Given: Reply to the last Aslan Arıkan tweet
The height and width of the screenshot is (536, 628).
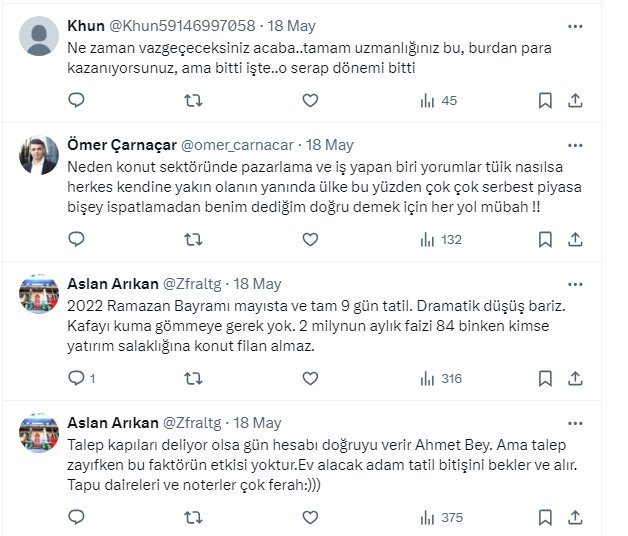Looking at the screenshot, I should pyautogui.click(x=77, y=517).
